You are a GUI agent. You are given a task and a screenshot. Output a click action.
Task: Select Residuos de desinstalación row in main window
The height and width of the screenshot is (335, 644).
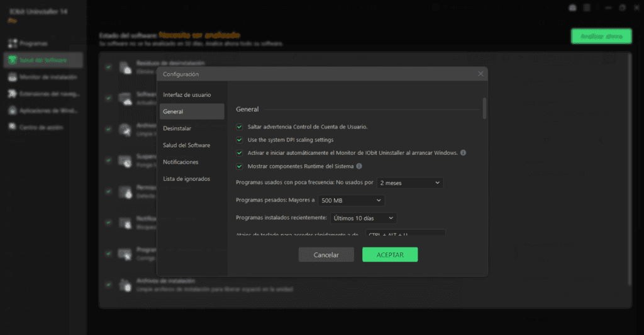click(x=170, y=64)
